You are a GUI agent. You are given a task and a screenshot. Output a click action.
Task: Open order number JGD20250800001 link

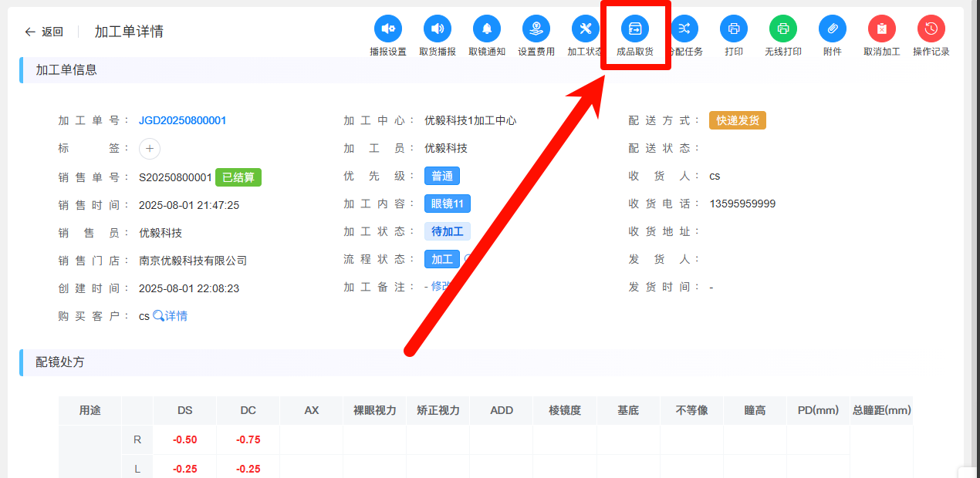(182, 121)
